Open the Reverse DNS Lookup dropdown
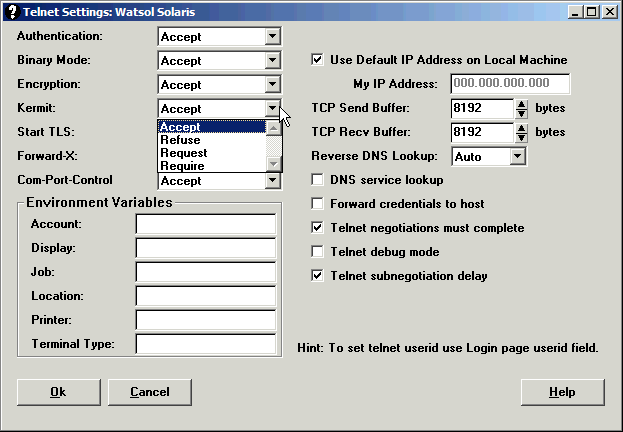The image size is (623, 432). pyautogui.click(x=516, y=157)
